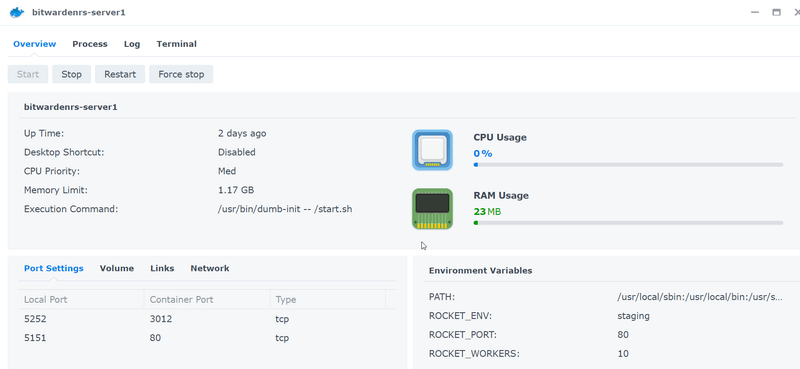Sort by Local Port column header
The height and width of the screenshot is (369, 800).
81,300
